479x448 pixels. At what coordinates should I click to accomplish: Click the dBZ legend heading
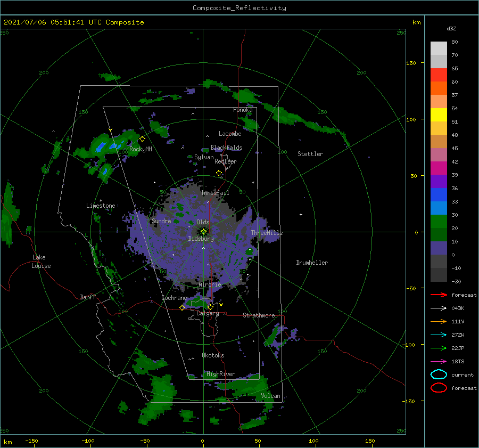click(451, 28)
